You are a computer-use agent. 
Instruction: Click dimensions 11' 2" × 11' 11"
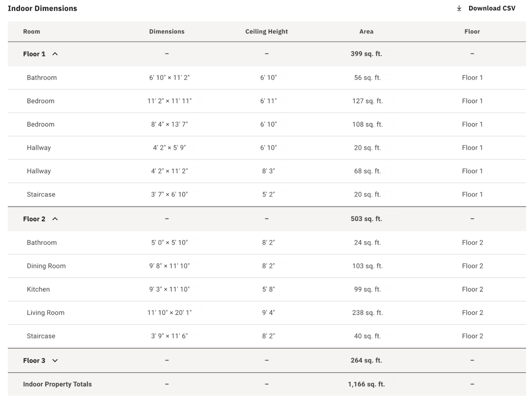tap(169, 101)
